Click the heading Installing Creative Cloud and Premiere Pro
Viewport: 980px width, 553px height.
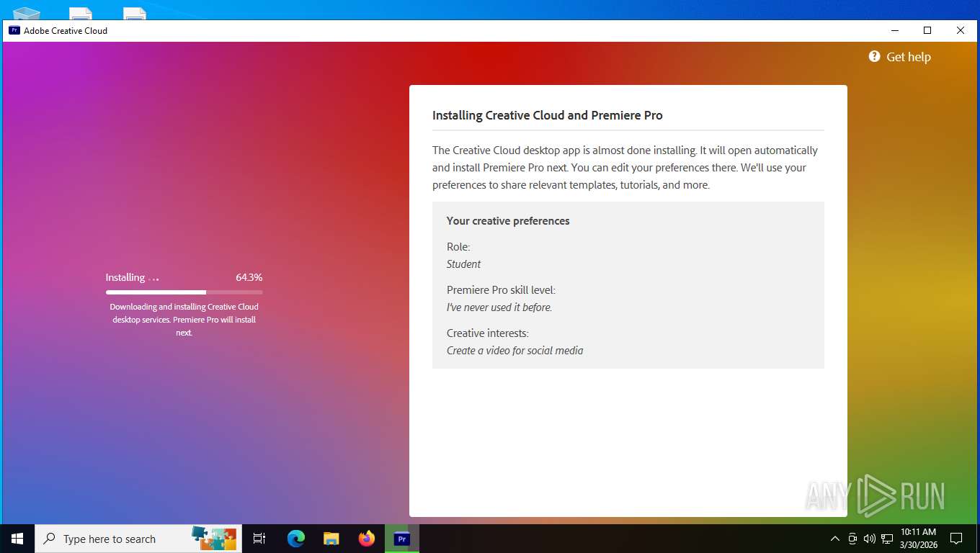547,115
